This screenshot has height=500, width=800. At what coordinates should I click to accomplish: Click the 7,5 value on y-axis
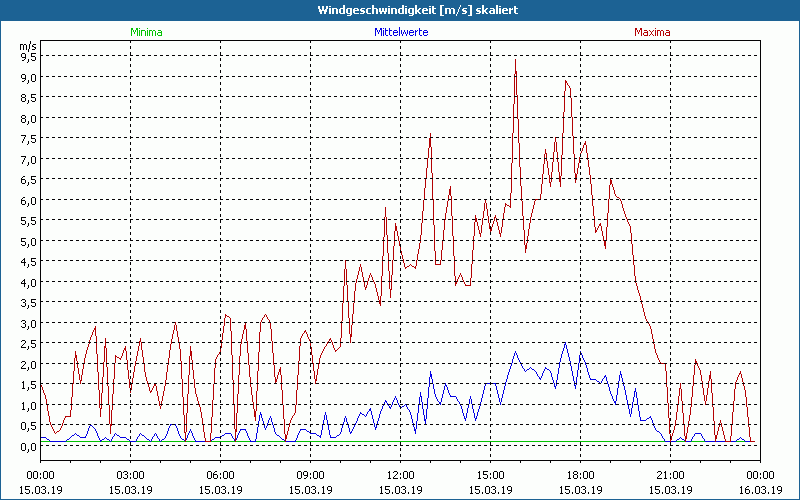click(x=28, y=139)
